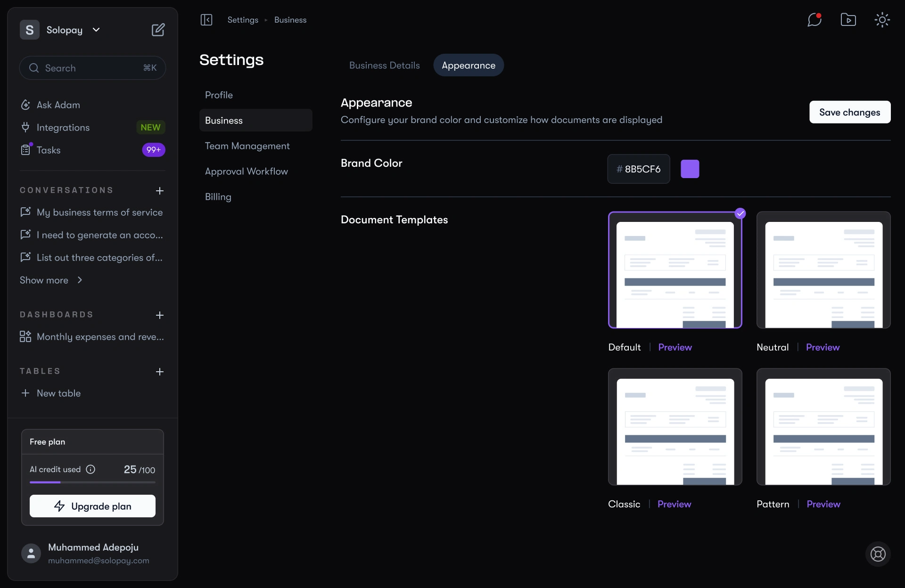View AI credit usage info
The width and height of the screenshot is (905, 588).
coord(90,469)
